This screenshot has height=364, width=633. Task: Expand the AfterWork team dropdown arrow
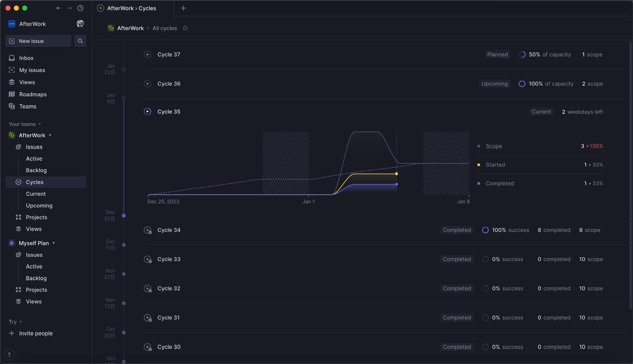(x=50, y=135)
